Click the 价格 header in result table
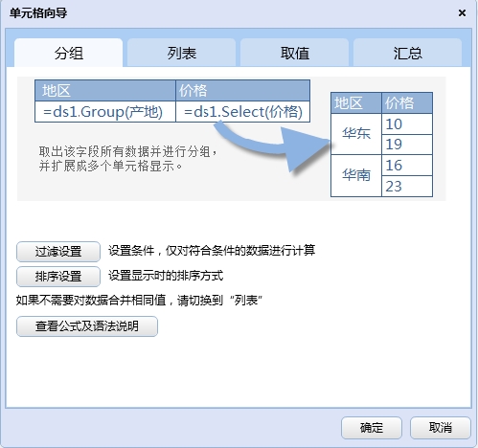 pyautogui.click(x=407, y=103)
